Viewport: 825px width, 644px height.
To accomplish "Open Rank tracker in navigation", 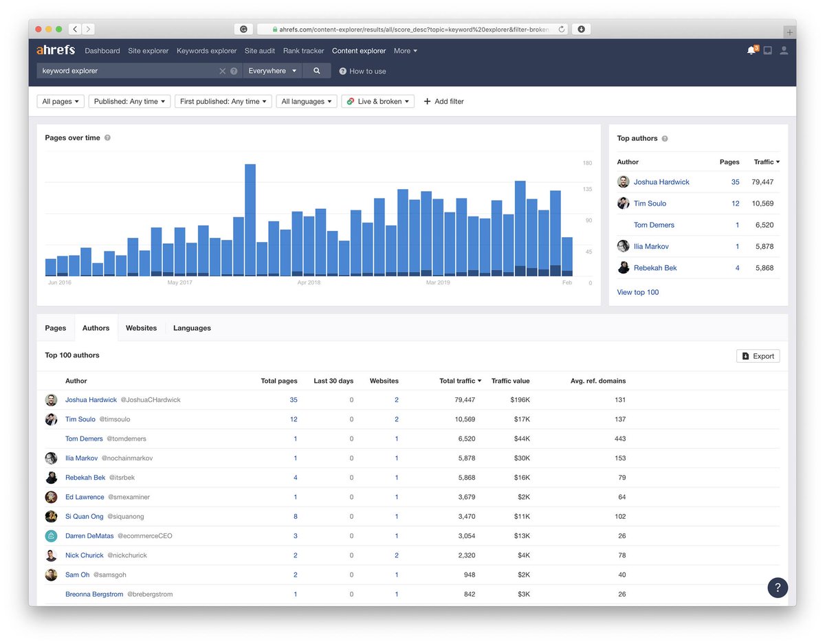I will coord(303,51).
